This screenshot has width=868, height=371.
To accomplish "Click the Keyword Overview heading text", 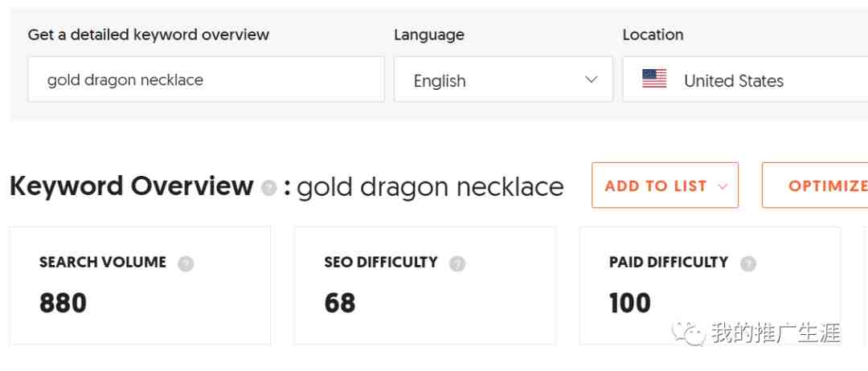I will (132, 186).
